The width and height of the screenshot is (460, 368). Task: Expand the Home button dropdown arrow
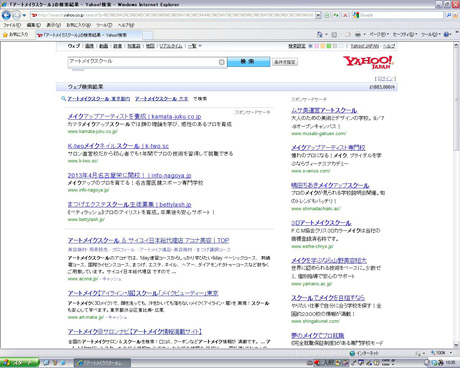(x=326, y=34)
